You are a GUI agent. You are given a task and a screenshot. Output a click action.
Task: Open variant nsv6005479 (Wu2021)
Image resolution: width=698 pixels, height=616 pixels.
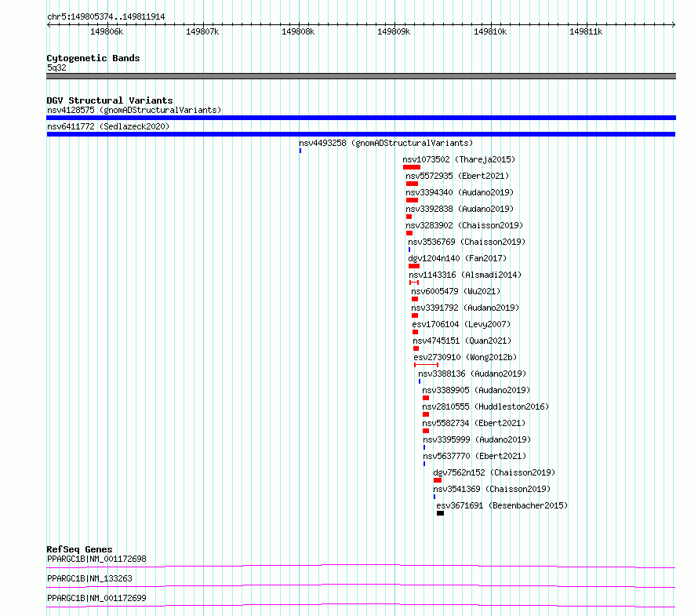456,291
